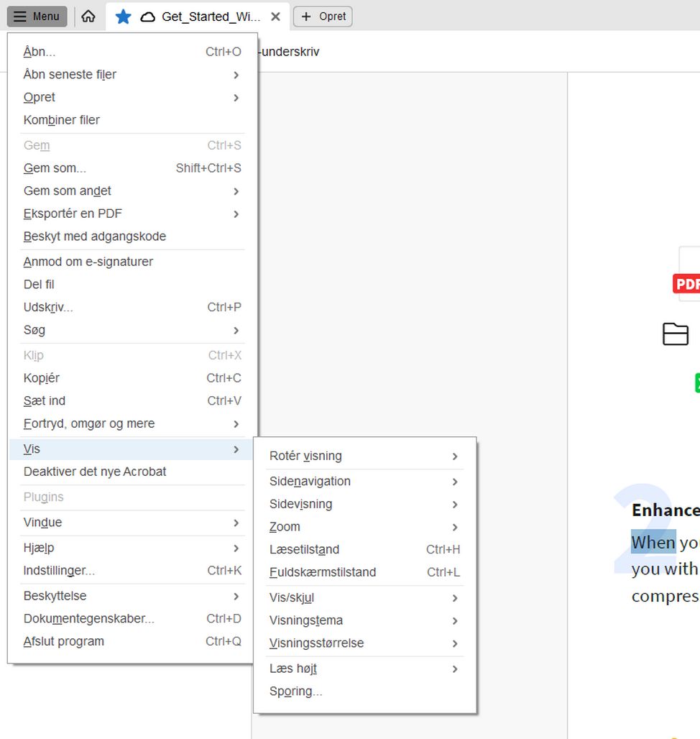Click highlighted word "When" in document
700x739 pixels.
click(x=653, y=543)
